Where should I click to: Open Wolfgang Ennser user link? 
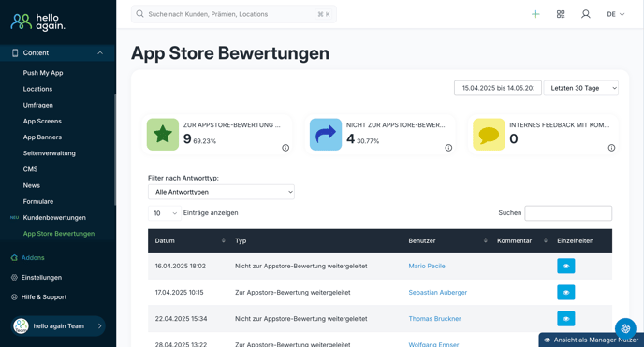tap(433, 344)
